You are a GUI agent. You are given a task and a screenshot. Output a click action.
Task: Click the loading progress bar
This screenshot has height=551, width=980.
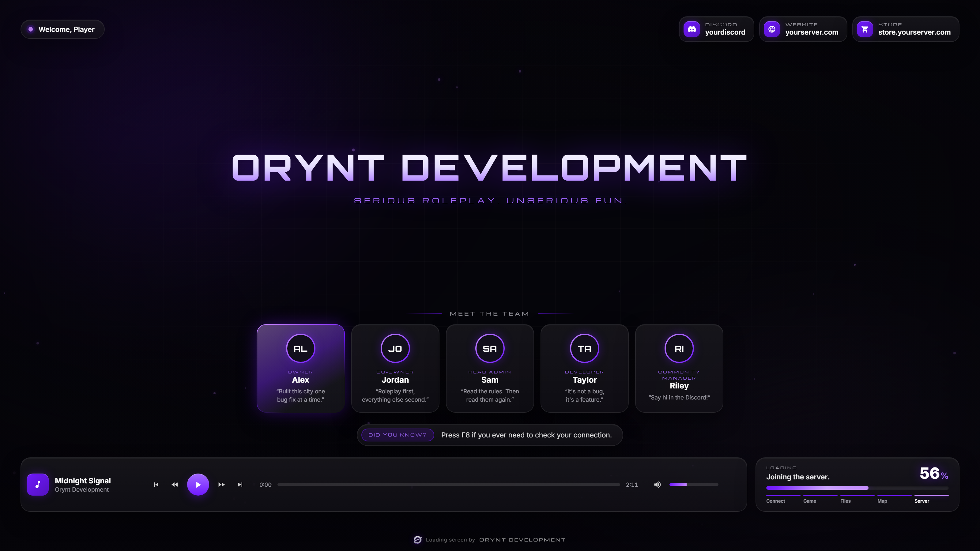[x=857, y=488]
